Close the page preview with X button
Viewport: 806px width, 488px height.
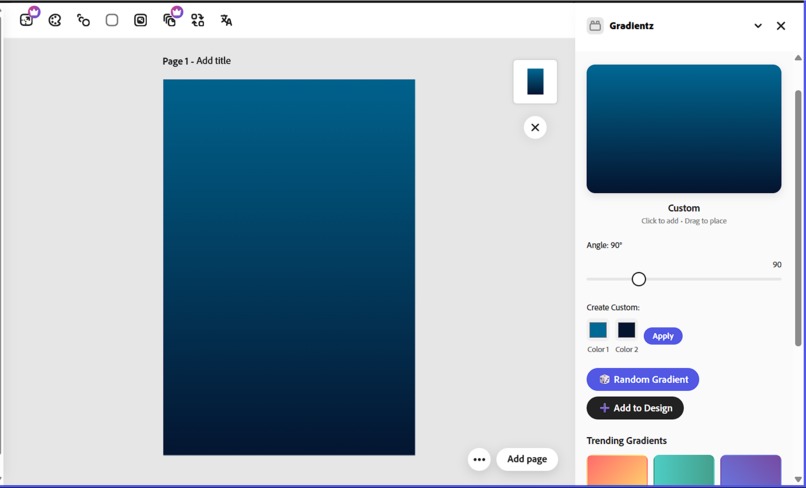point(535,128)
